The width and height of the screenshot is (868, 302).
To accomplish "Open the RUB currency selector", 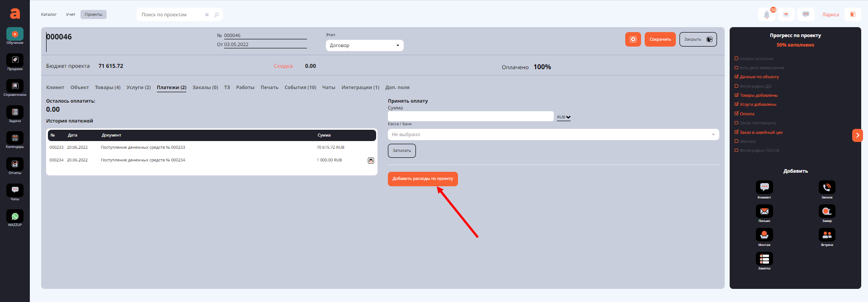I will click(x=563, y=117).
